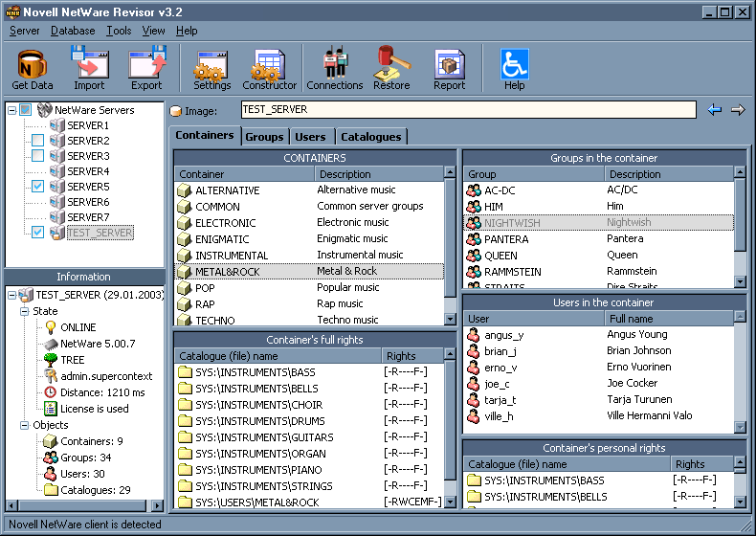Select SYS:\INSTRUMENTS\BELLS in personal rights
Screen dimensions: 756x536
[599, 497]
